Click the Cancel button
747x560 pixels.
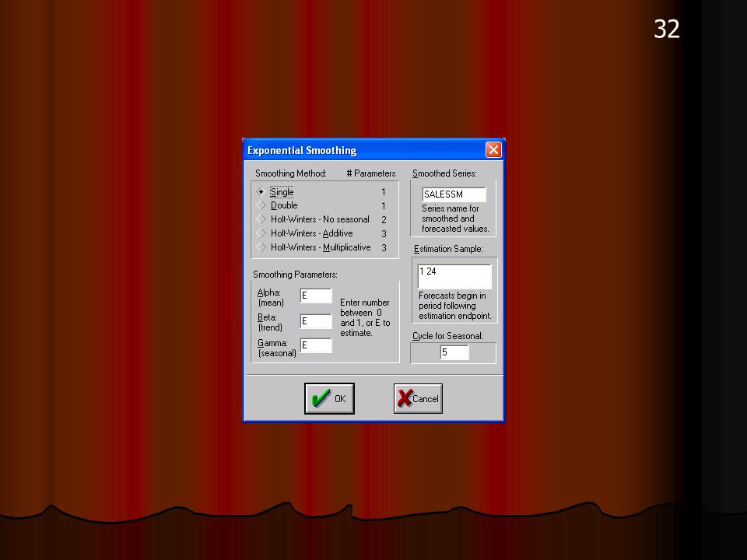tap(418, 398)
